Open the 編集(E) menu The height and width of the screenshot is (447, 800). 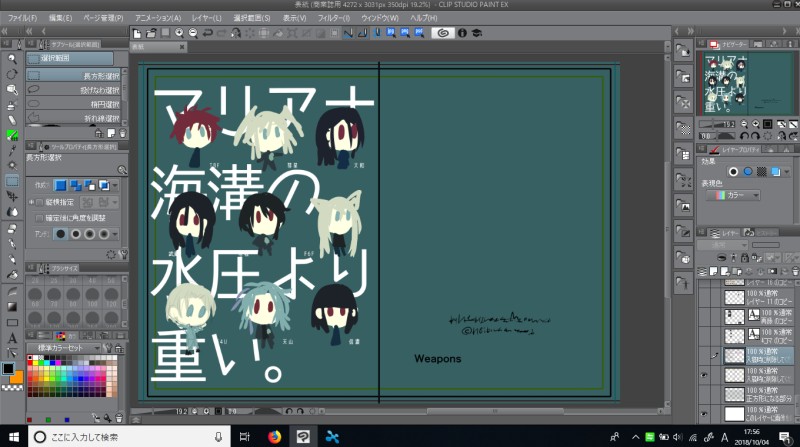[x=60, y=18]
